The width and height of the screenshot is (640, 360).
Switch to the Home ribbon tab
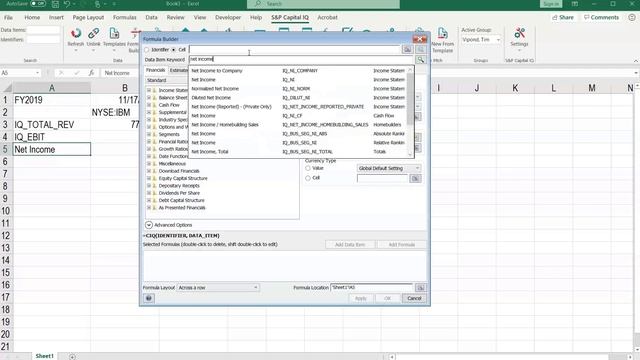(x=32, y=17)
